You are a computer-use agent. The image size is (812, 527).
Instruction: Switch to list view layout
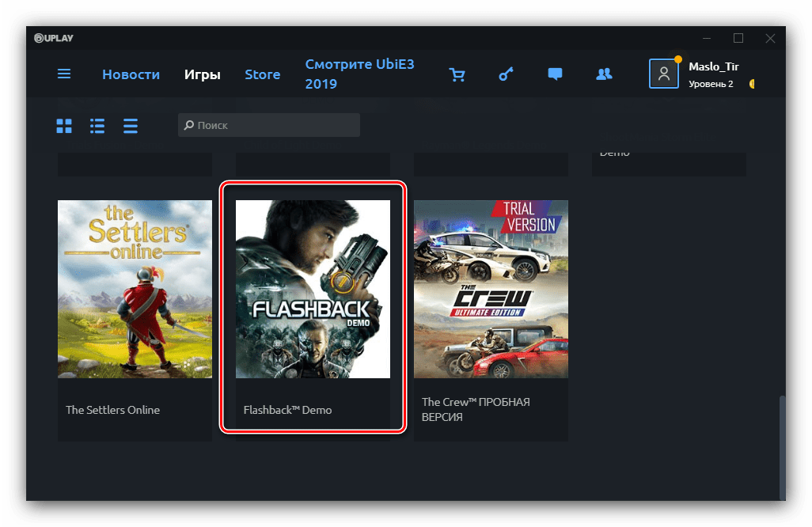pyautogui.click(x=97, y=125)
